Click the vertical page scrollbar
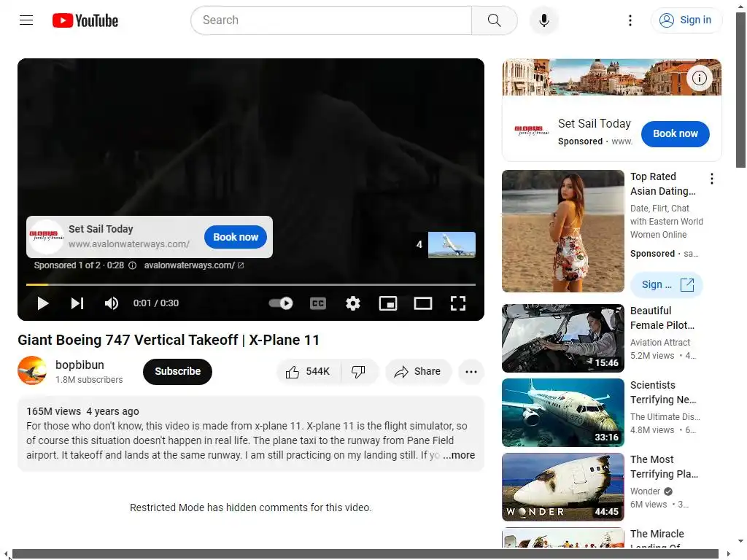747x560 pixels. click(741, 90)
